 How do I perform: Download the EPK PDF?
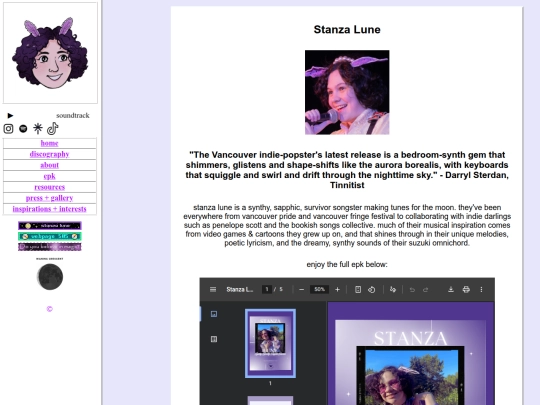[x=450, y=289]
